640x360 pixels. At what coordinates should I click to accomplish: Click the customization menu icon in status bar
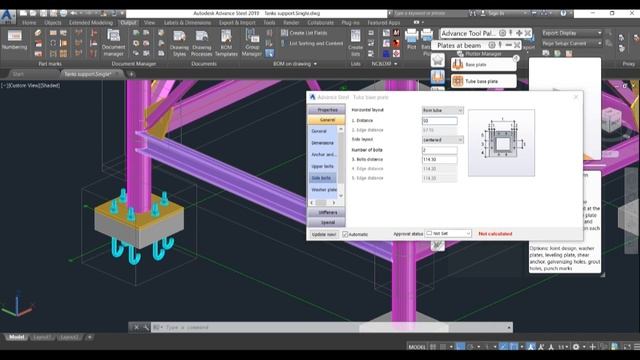click(x=636, y=347)
